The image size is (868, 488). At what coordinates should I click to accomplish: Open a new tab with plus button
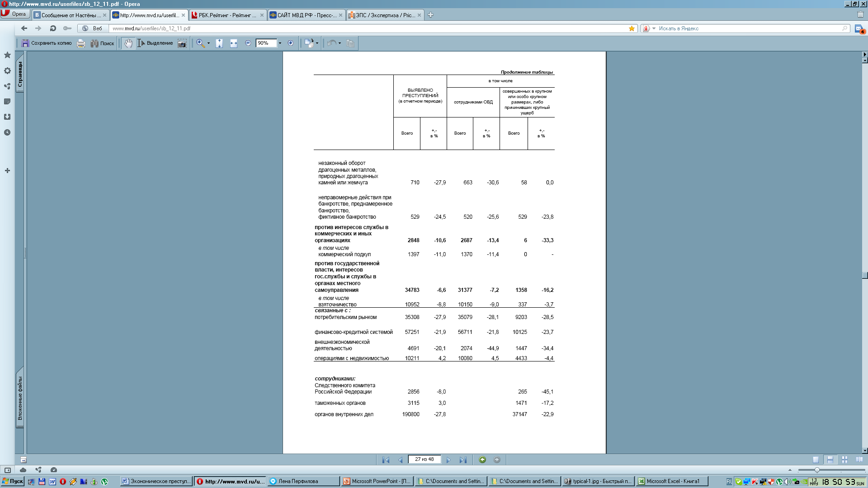coord(430,15)
